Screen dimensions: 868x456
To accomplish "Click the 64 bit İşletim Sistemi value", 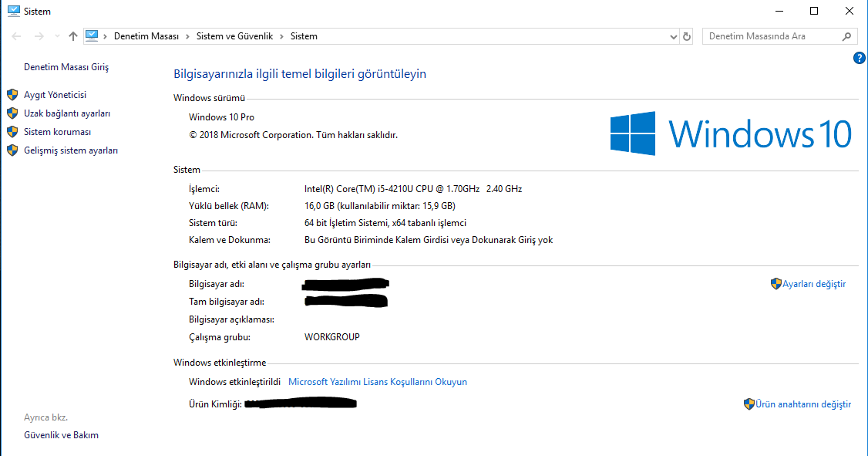I will click(x=385, y=223).
